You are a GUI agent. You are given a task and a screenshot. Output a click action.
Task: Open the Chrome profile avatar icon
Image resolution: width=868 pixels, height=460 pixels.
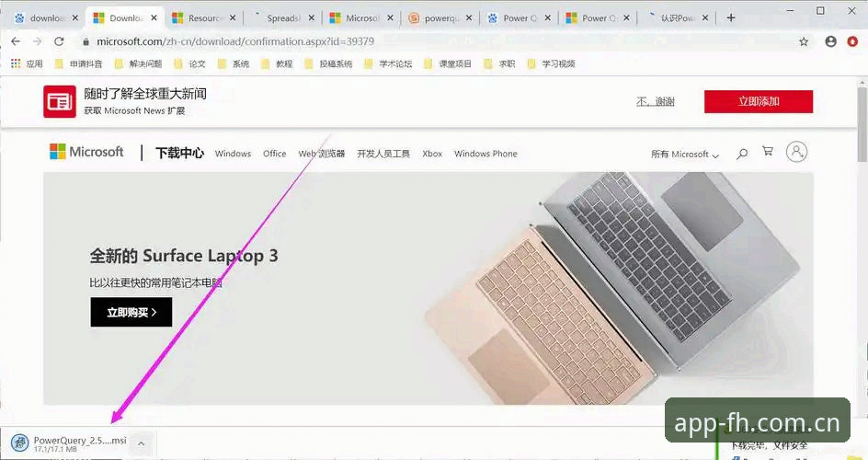pyautogui.click(x=830, y=41)
